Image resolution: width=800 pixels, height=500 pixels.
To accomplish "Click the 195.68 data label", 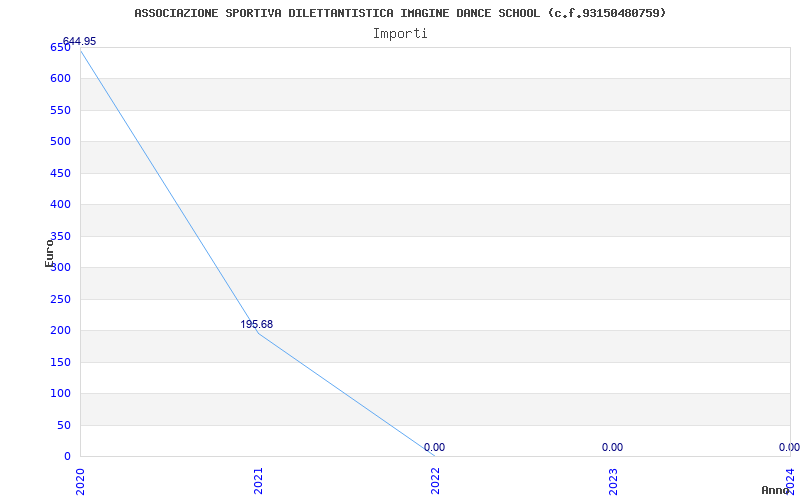I will [x=257, y=324].
